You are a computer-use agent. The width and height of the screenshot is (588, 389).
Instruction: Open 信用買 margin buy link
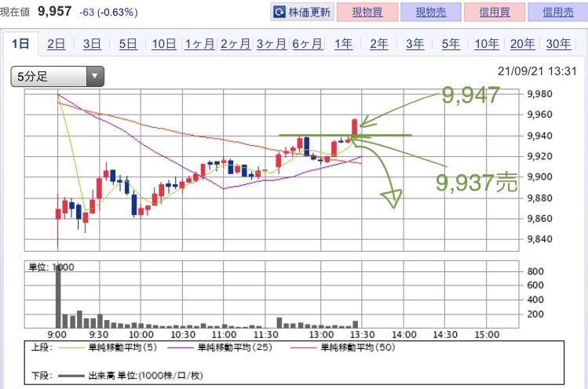click(x=495, y=12)
